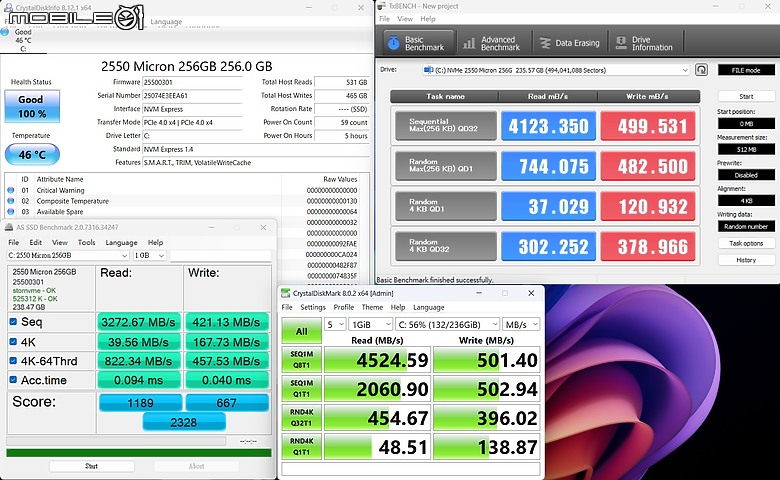
Task: Click Task options in TxBENCH
Action: click(746, 243)
